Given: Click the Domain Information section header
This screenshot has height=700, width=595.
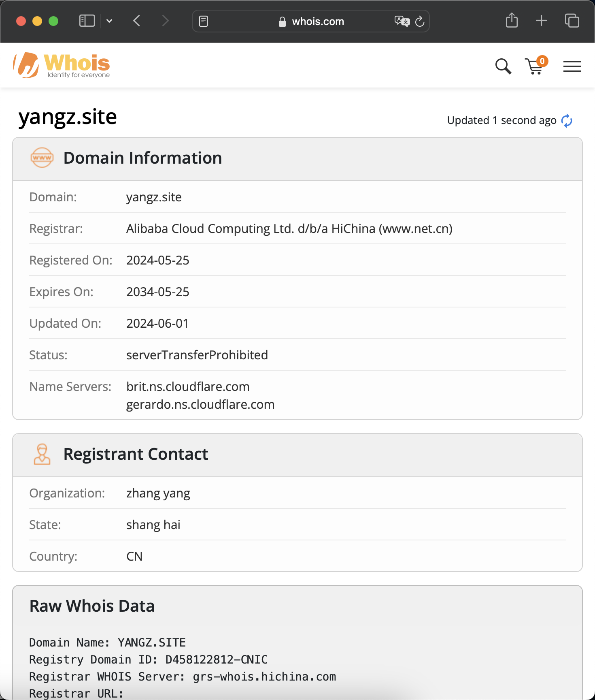Looking at the screenshot, I should 142,158.
